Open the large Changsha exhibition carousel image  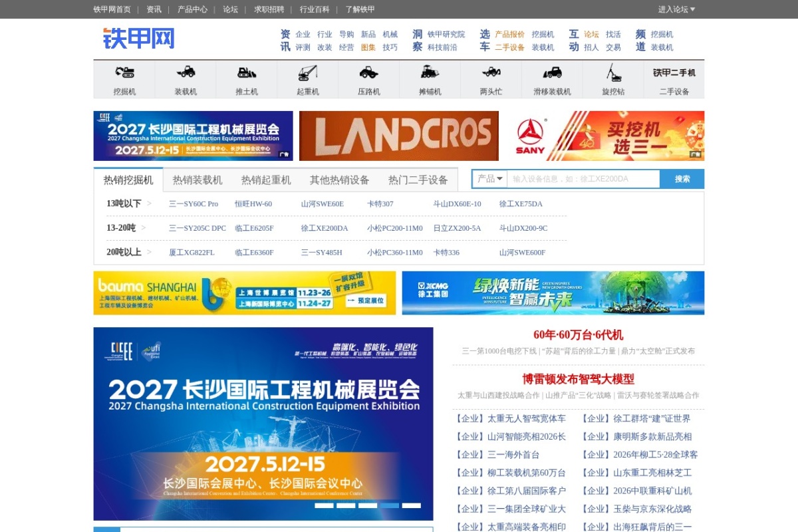coord(263,424)
